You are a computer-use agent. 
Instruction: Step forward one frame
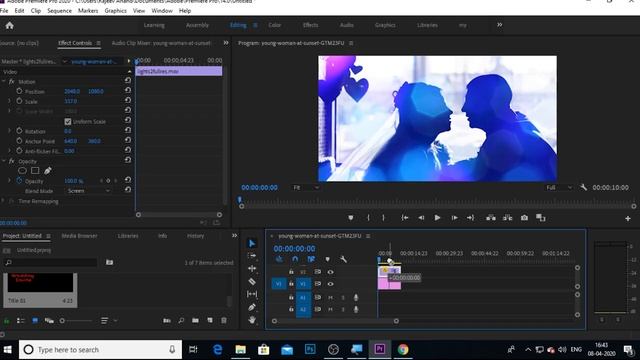point(454,218)
